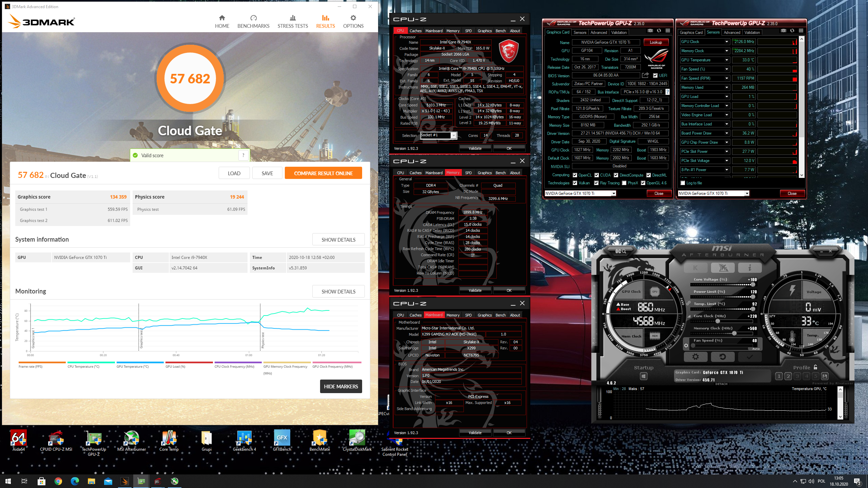Launch CrystalDiskMark desktop shortcut

coord(357,441)
